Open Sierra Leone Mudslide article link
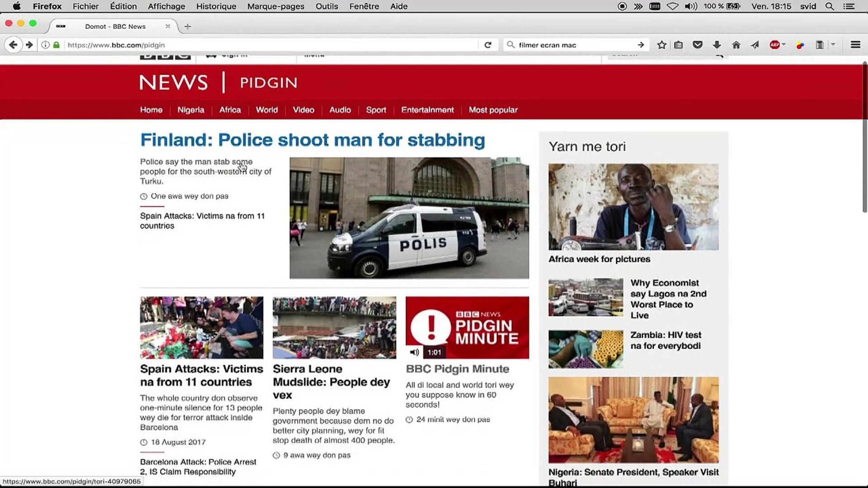 click(331, 382)
